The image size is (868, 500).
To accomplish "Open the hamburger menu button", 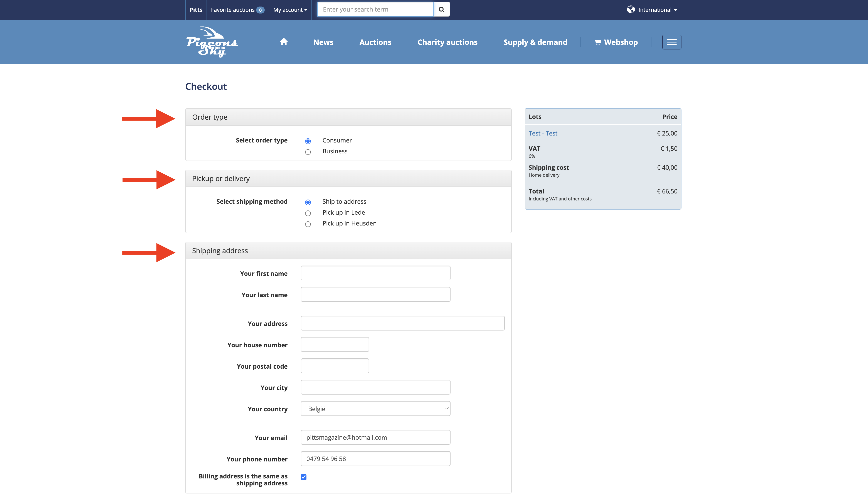I will pos(671,42).
